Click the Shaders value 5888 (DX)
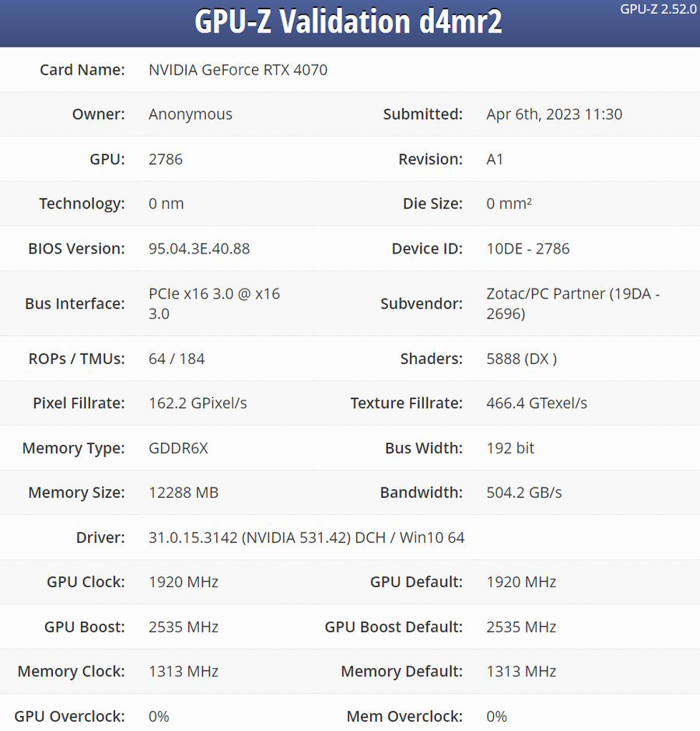The image size is (700, 731). tap(521, 359)
